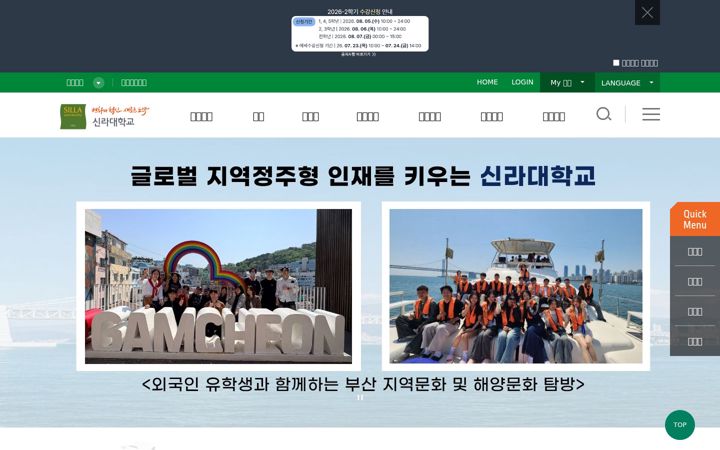Viewport: 720px width, 450px height.
Task: Select the first item under Quick Menu
Action: (695, 252)
